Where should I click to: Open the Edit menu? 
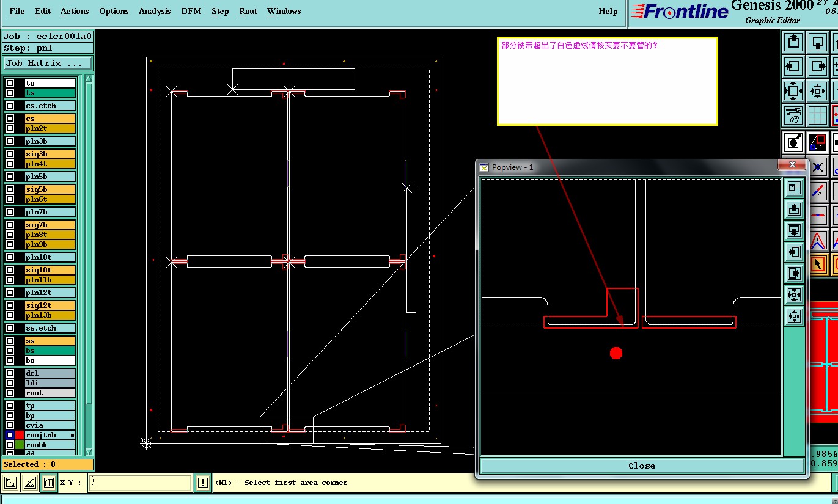[43, 11]
